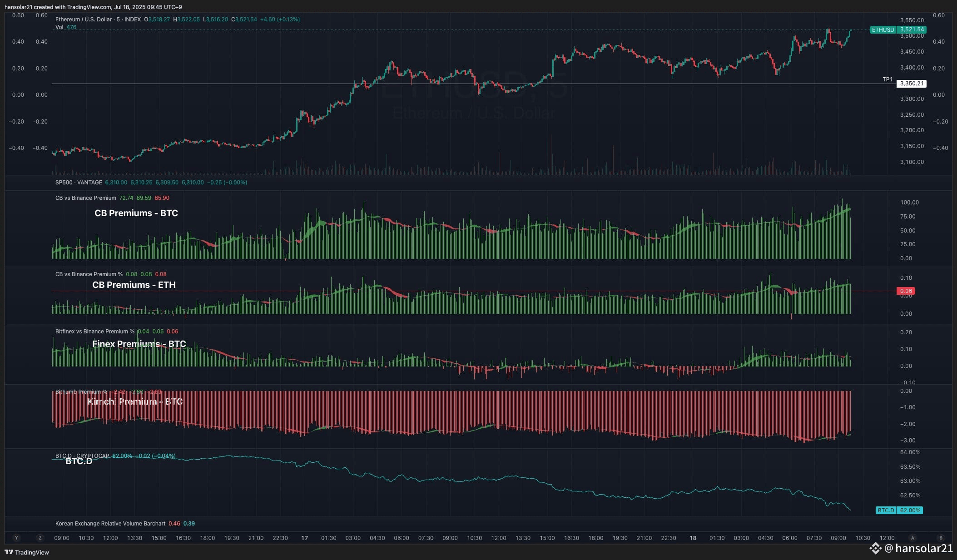This screenshot has width=957, height=560.
Task: Select the Finex Premiums - BTC annotation
Action: (x=139, y=344)
